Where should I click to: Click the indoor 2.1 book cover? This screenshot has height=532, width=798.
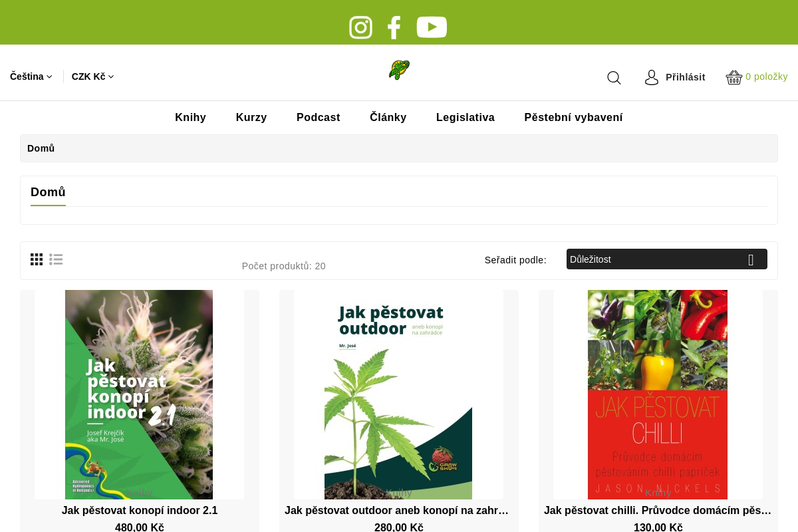[x=139, y=394]
